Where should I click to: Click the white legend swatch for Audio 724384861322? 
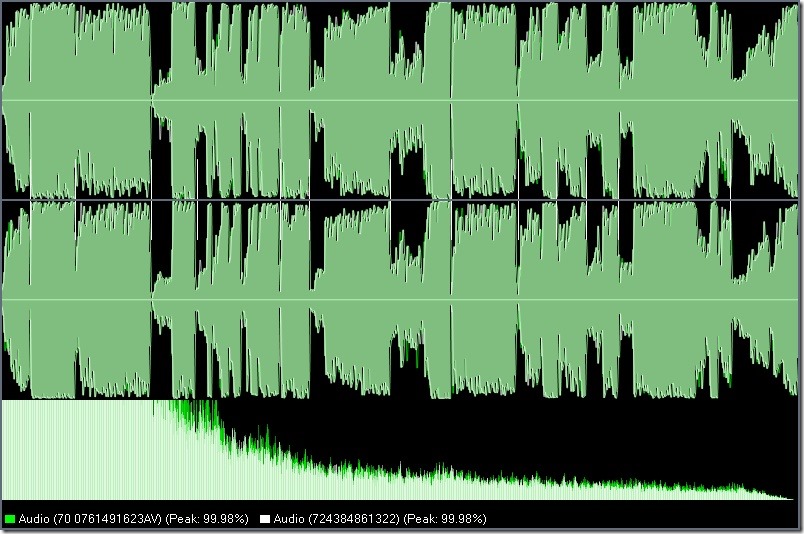(265, 519)
